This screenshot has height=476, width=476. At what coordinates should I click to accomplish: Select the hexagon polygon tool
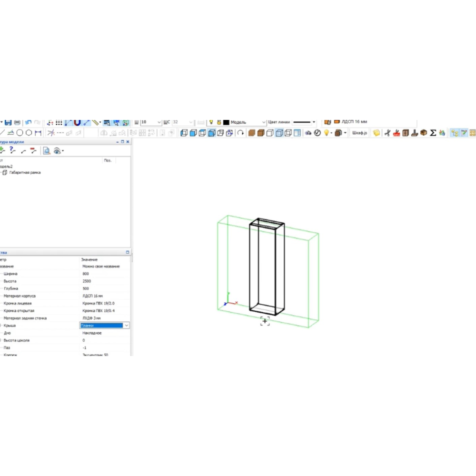coord(29,133)
